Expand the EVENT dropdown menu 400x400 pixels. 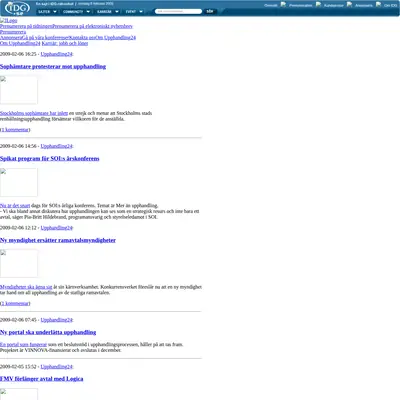tap(134, 12)
